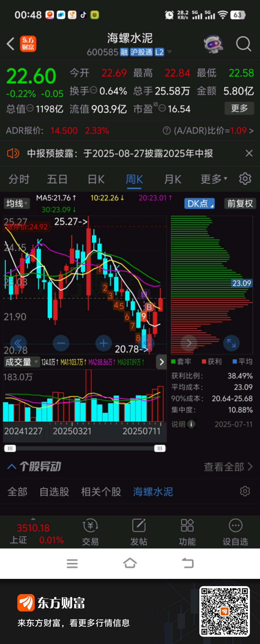Tap Android back button
The width and height of the screenshot is (260, 644).
click(188, 563)
